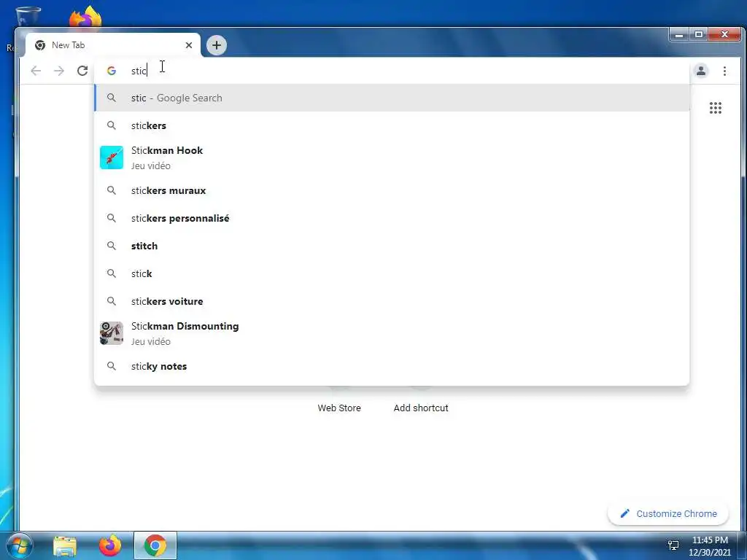Image resolution: width=747 pixels, height=560 pixels.
Task: Open the Chrome profile avatar menu
Action: pyautogui.click(x=701, y=71)
